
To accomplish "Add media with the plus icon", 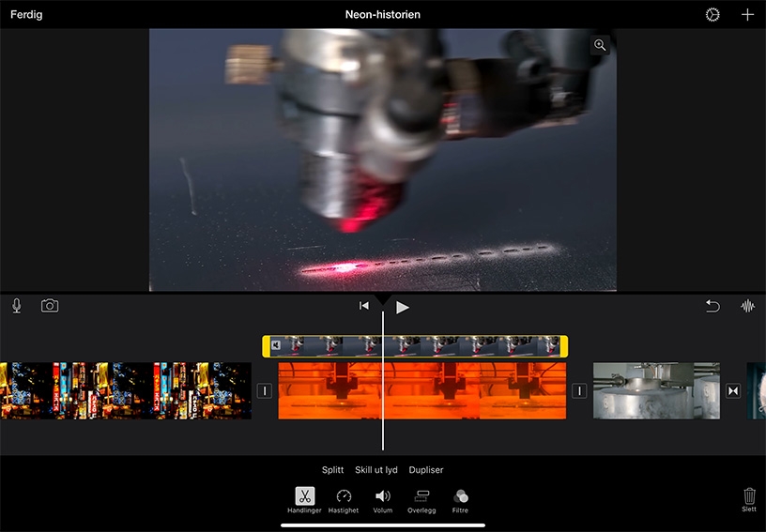I will 747,15.
